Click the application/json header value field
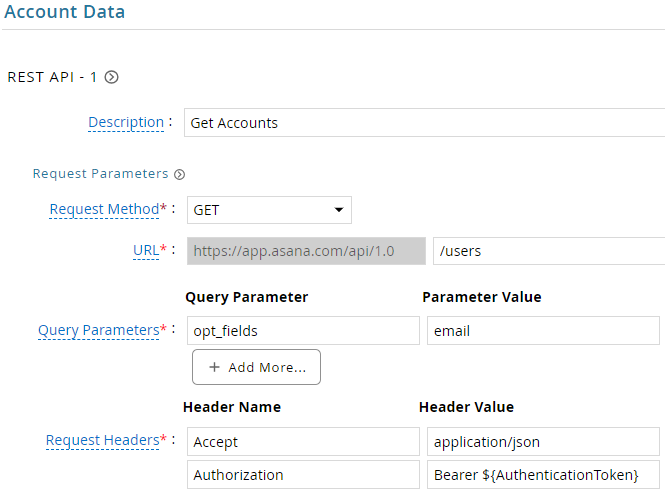Image resolution: width=665 pixels, height=492 pixels. pos(543,442)
